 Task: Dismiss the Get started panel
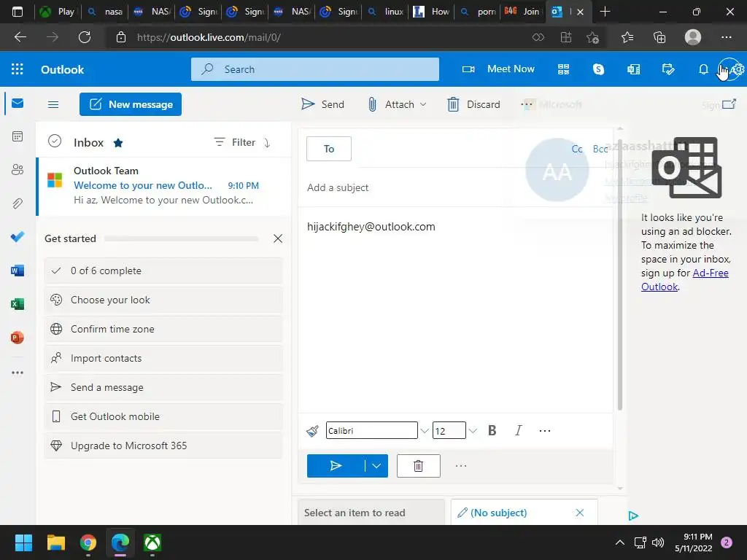point(278,238)
